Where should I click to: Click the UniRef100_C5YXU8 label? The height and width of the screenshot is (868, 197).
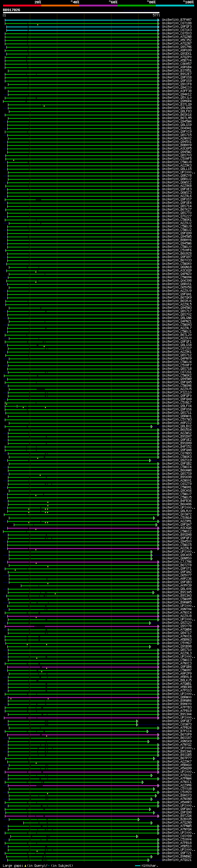(177, 788)
